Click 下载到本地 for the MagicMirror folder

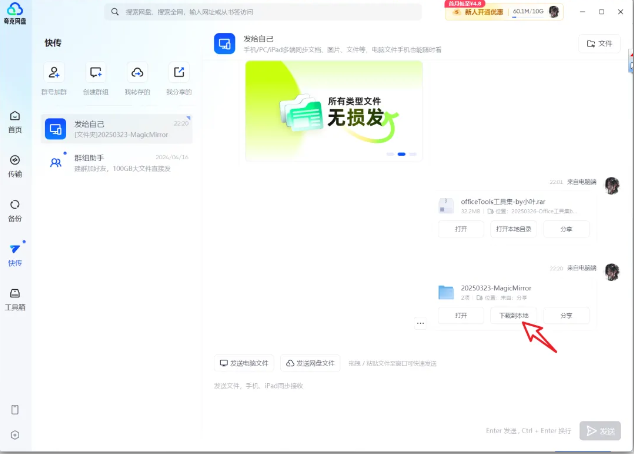tap(514, 315)
